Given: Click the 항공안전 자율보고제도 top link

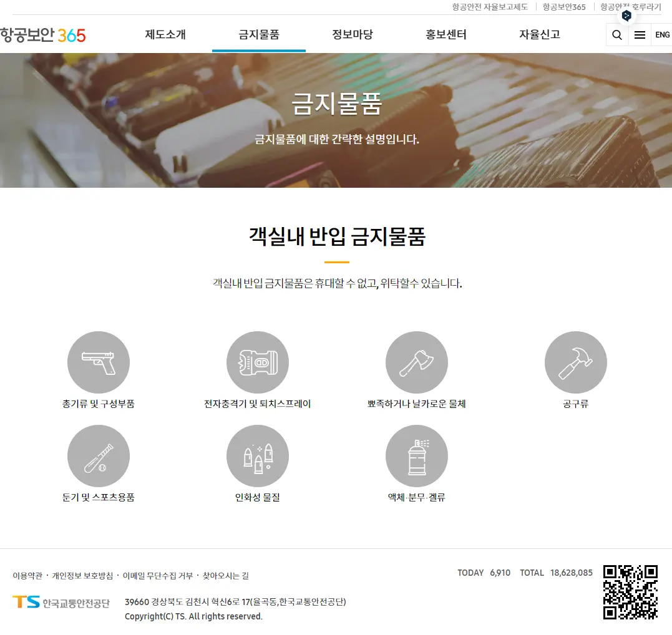Looking at the screenshot, I should [488, 7].
